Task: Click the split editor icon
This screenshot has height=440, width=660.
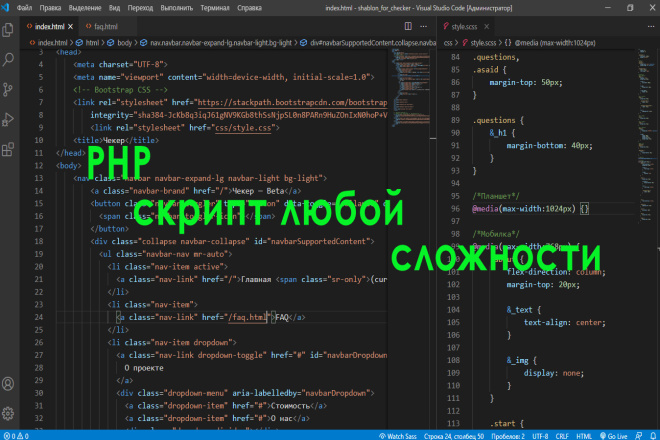Action: tap(408, 26)
